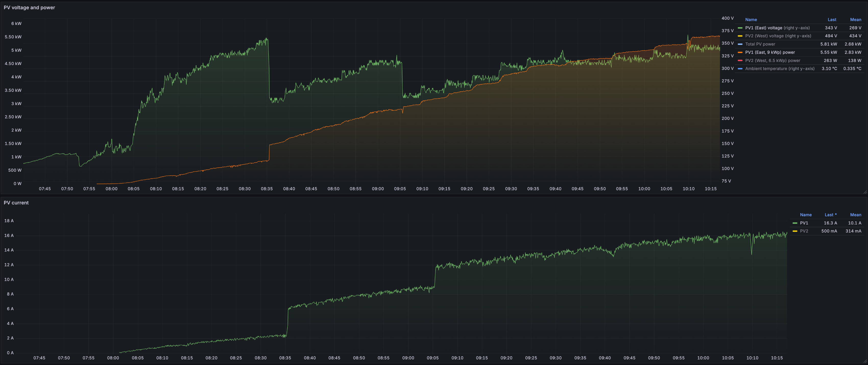The height and width of the screenshot is (365, 868).
Task: Sort the top legend by the Name header
Action: click(x=751, y=20)
